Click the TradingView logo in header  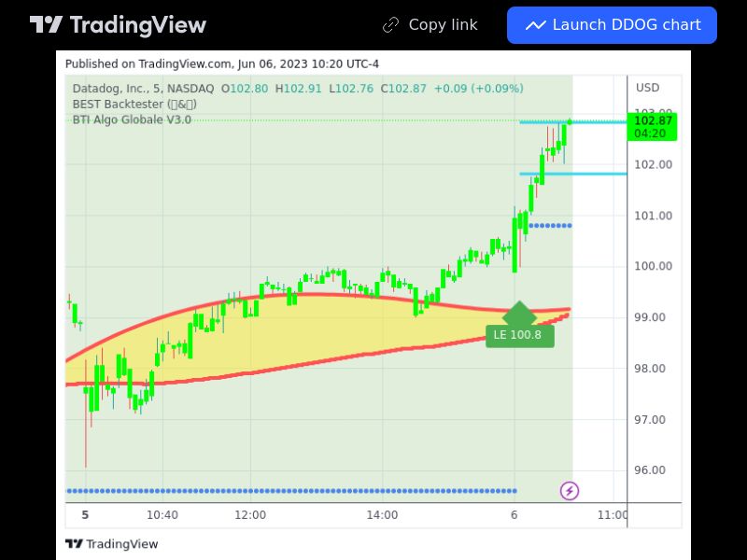pyautogui.click(x=118, y=25)
